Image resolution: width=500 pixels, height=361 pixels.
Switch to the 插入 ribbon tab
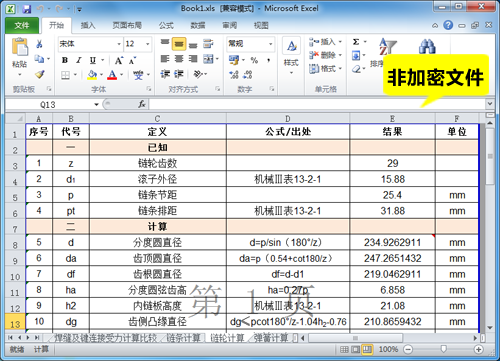[x=88, y=25]
